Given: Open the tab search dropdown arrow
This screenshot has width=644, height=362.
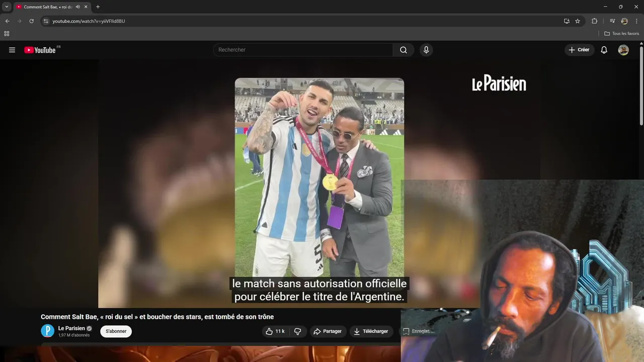Looking at the screenshot, I should (7, 7).
